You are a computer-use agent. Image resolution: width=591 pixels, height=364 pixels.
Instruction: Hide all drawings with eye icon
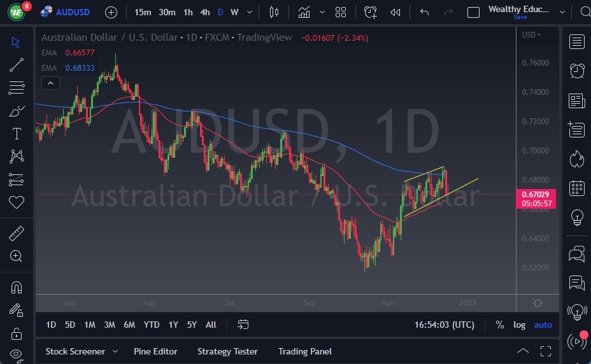point(16,354)
